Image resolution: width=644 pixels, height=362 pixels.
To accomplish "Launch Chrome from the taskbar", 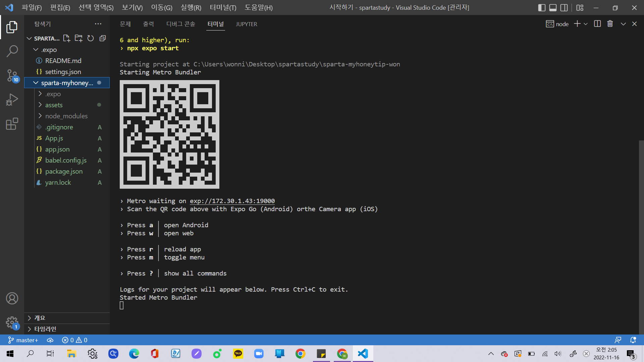I will click(301, 354).
